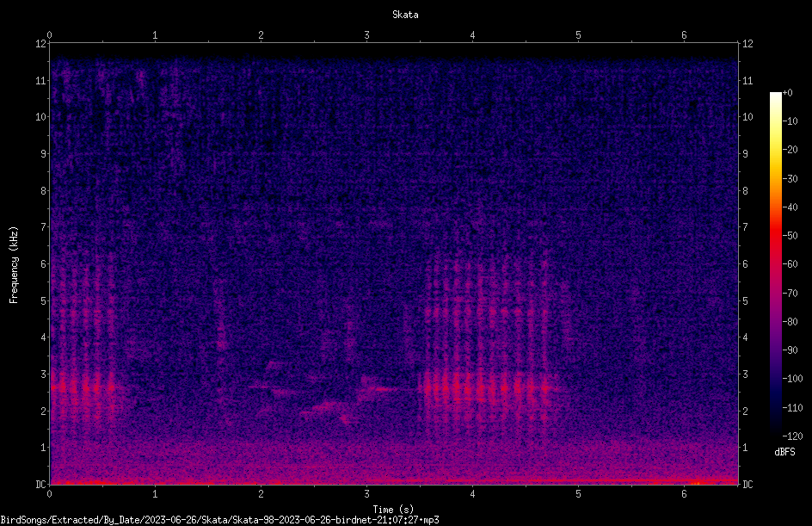Click the "5" tick on the right frequency axis

coord(745,301)
